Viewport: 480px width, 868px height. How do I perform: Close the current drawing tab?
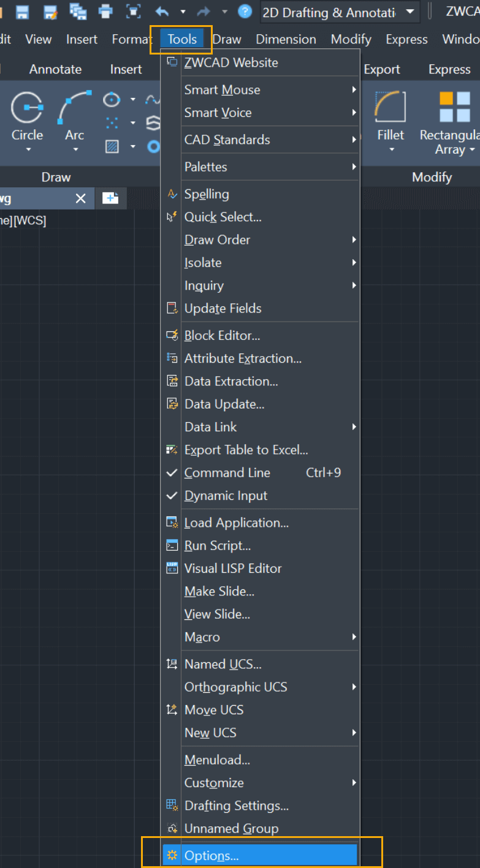tap(81, 198)
